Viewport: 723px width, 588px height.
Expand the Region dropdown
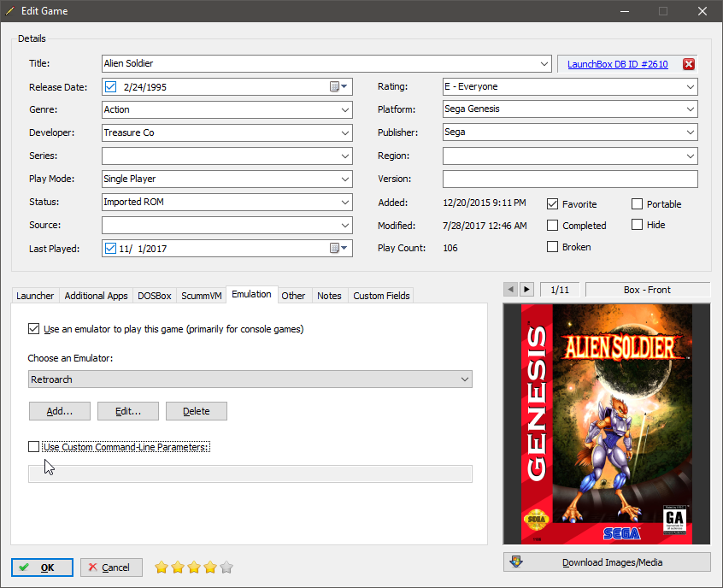[x=691, y=156]
